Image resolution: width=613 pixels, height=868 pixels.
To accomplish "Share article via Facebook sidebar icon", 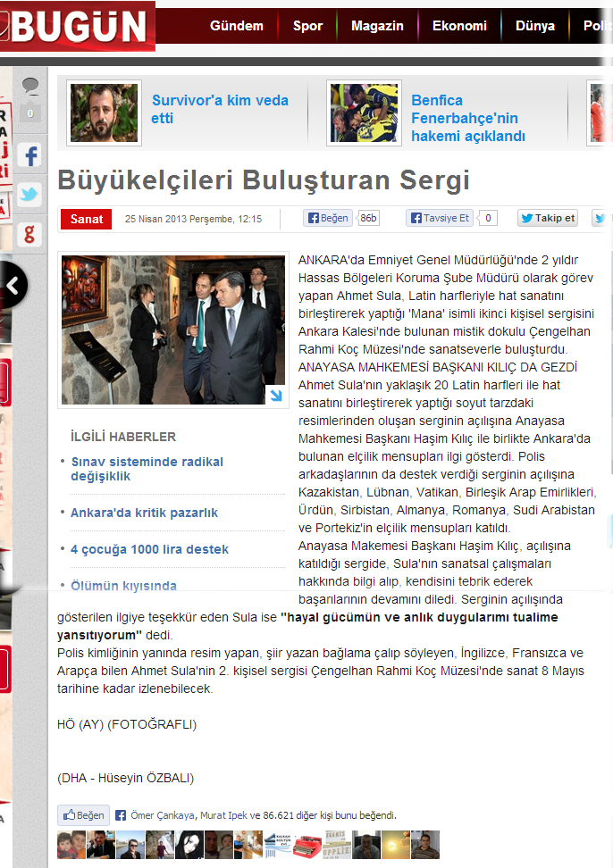I will tap(29, 155).
